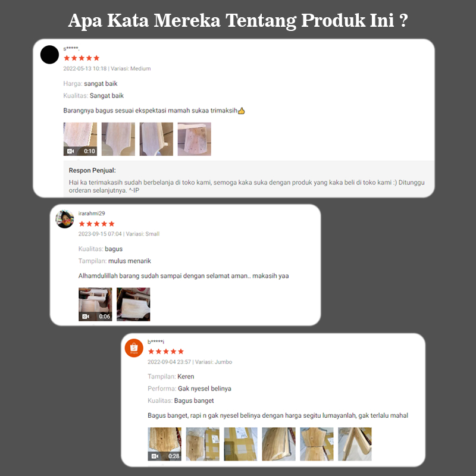Play the 0:06 video in irarahmi29's review
Viewport: 476px width, 476px height.
tap(95, 304)
